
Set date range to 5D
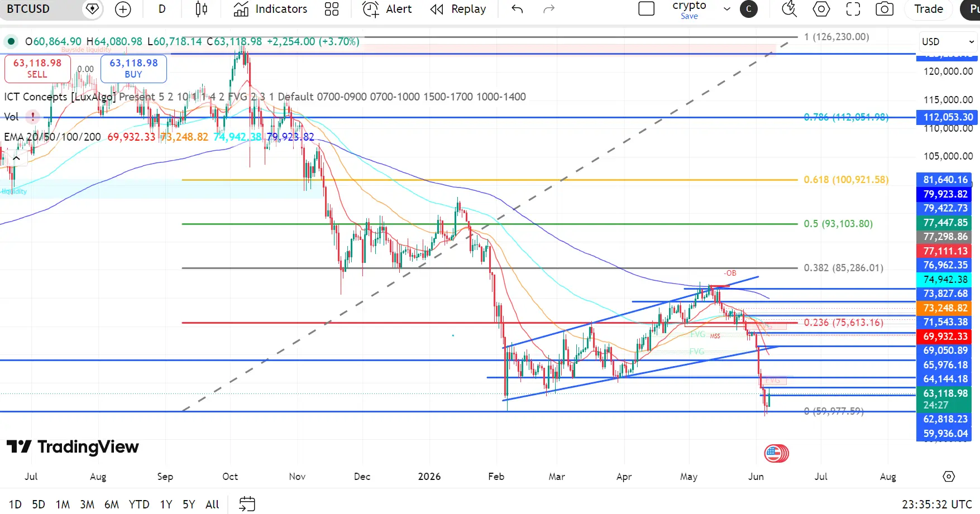(39, 504)
